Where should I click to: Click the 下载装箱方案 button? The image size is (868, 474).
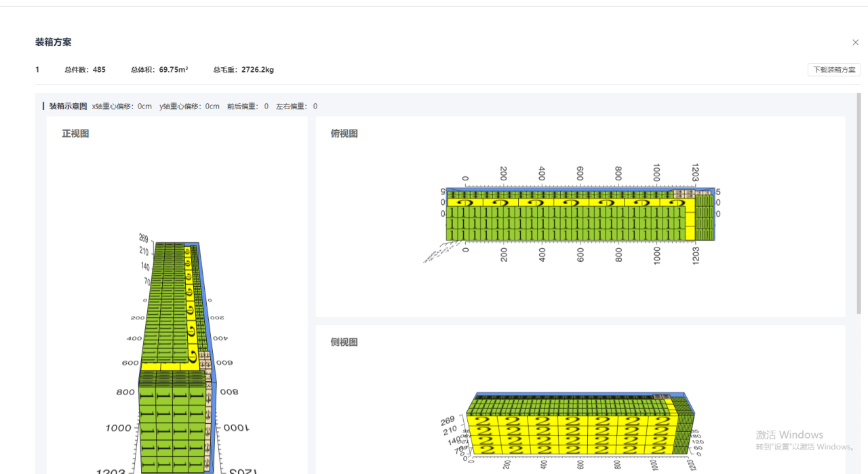click(833, 70)
